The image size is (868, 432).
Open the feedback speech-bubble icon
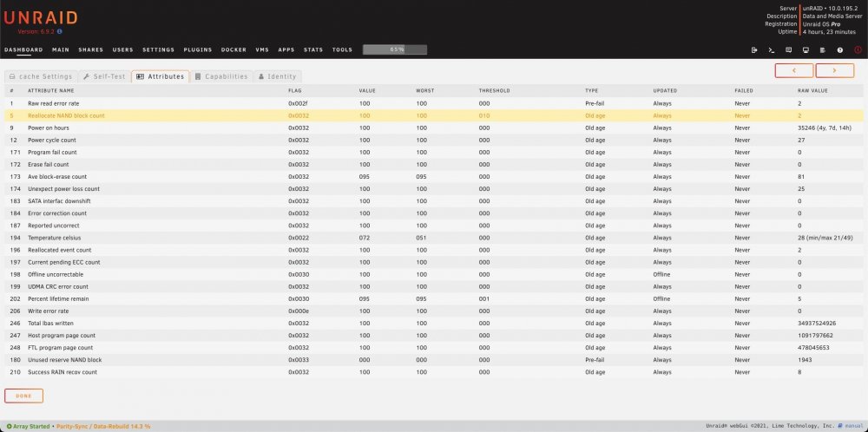click(788, 49)
